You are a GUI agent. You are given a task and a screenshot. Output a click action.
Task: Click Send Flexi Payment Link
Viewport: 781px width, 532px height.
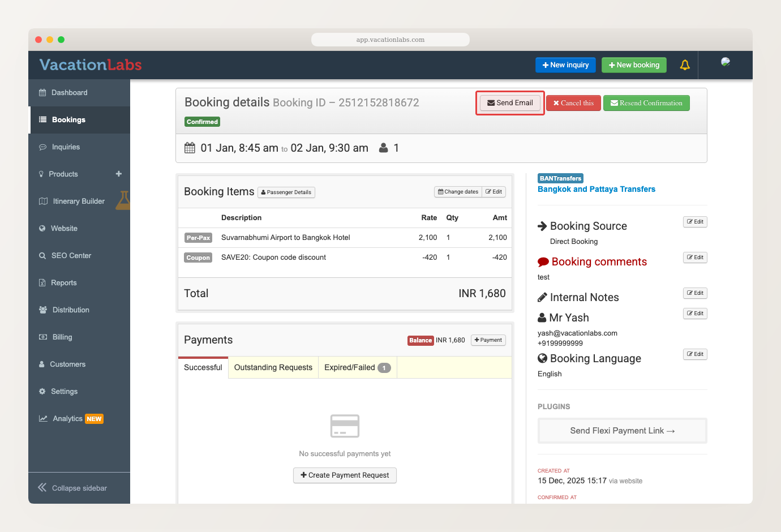623,431
